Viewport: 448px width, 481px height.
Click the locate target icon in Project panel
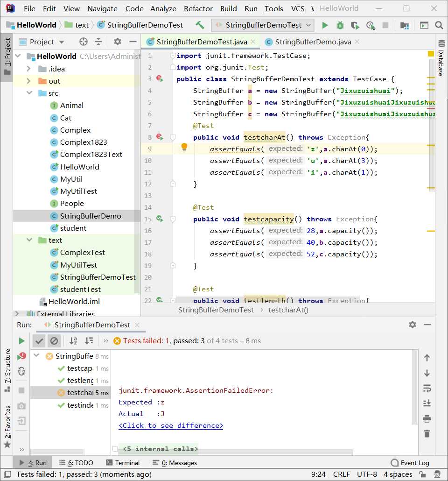tap(84, 42)
